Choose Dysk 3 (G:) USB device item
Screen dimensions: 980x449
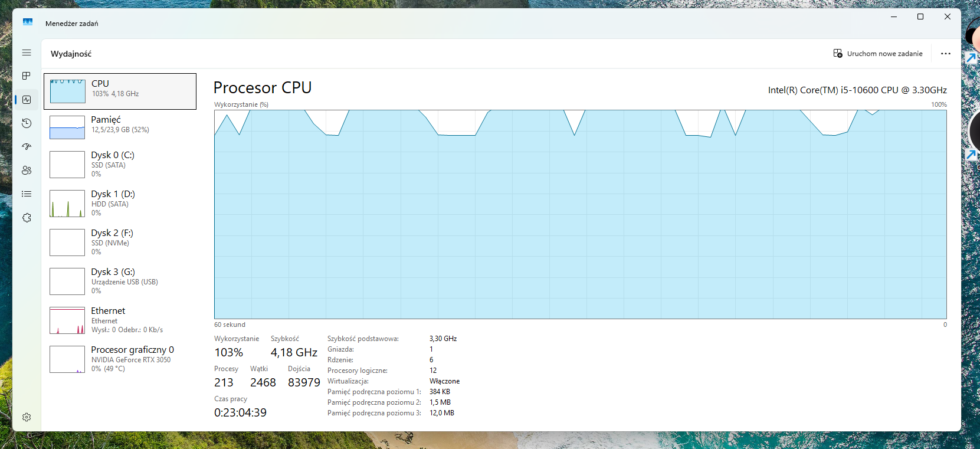(x=120, y=281)
